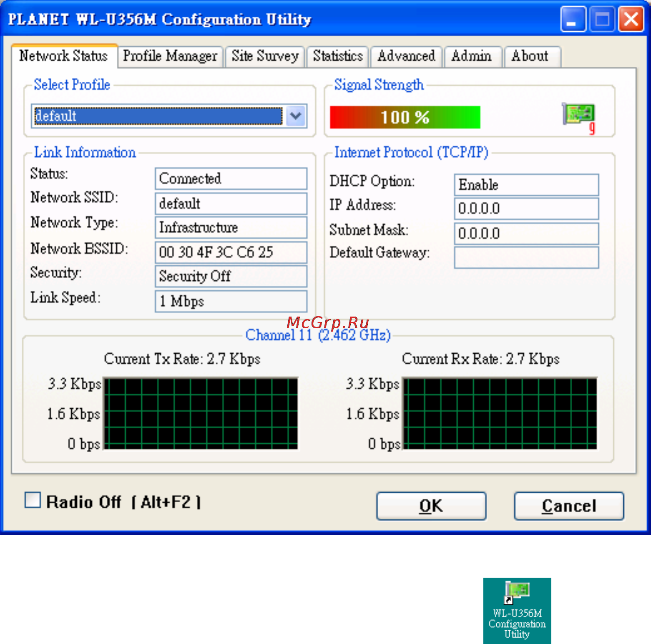Click the Current Rx Rate: 2.7 Kbps text
Viewport: 651px width, 644px height.
tap(480, 359)
